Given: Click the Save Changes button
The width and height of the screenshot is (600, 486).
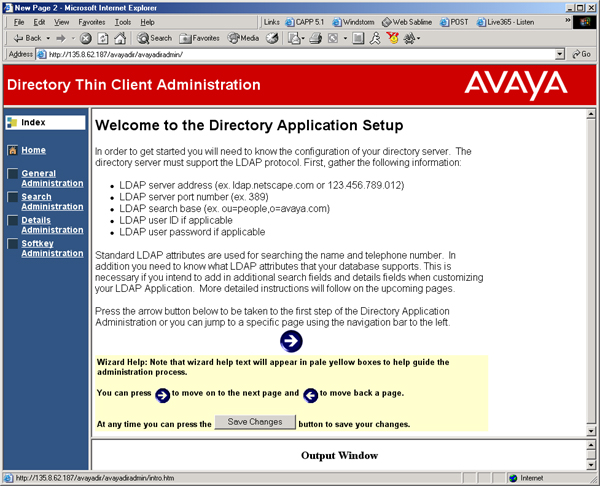Looking at the screenshot, I should (255, 422).
